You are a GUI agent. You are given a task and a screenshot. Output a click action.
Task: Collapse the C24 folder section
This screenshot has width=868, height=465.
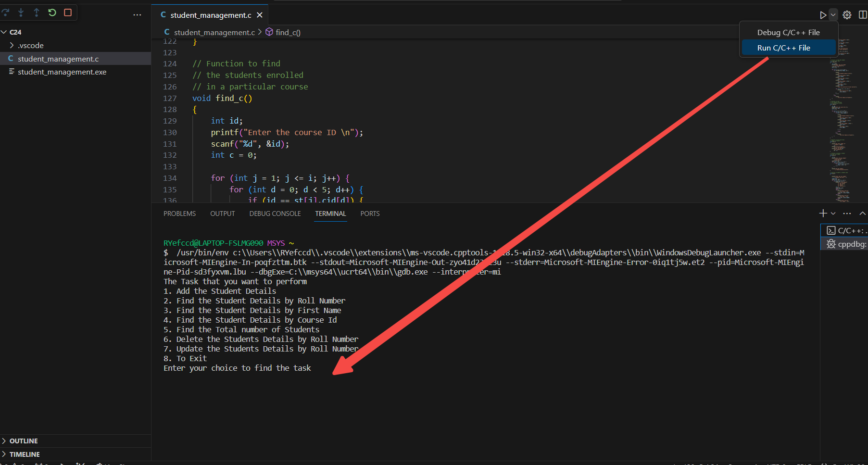click(75, 32)
